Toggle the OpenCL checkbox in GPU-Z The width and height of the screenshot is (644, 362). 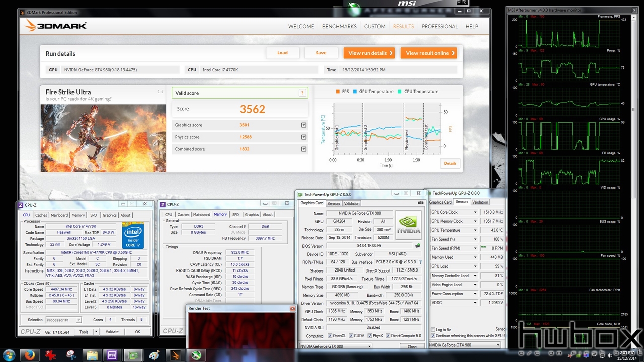pyautogui.click(x=330, y=336)
